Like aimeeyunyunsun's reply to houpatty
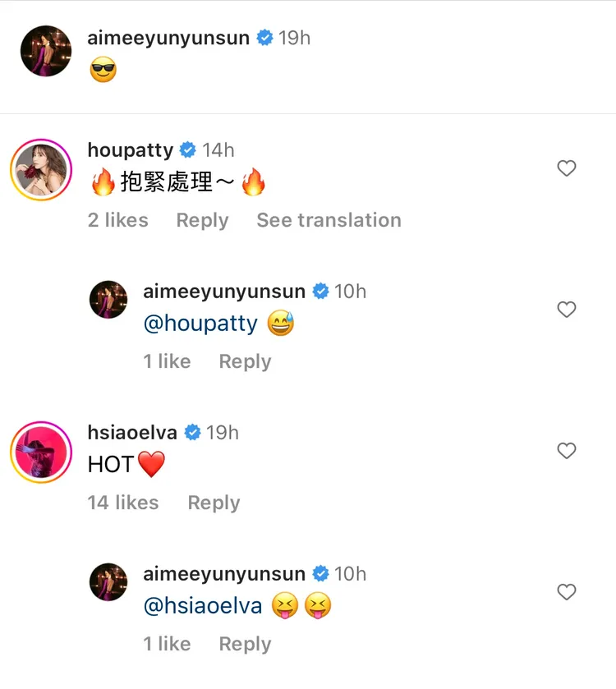616x689 pixels. coord(566,310)
